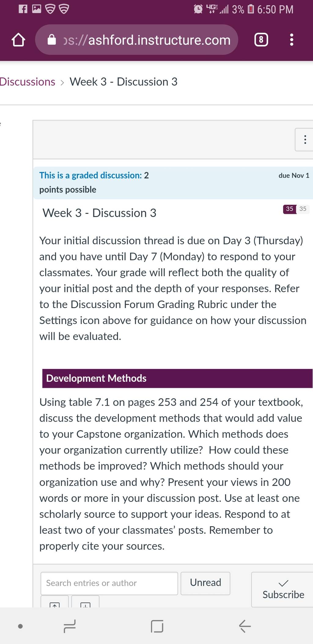Tap the Android back navigation button
This screenshot has width=313, height=644.
(245, 626)
